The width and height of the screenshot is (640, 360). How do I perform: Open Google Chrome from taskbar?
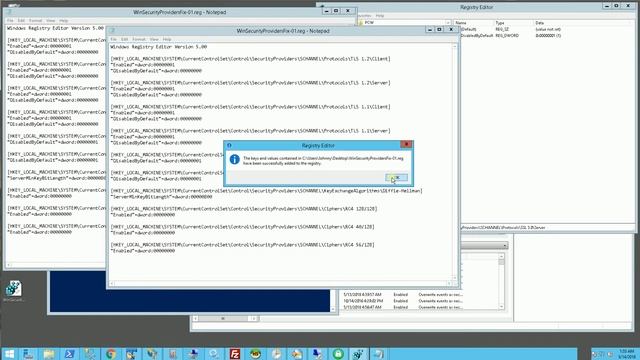pos(111,354)
